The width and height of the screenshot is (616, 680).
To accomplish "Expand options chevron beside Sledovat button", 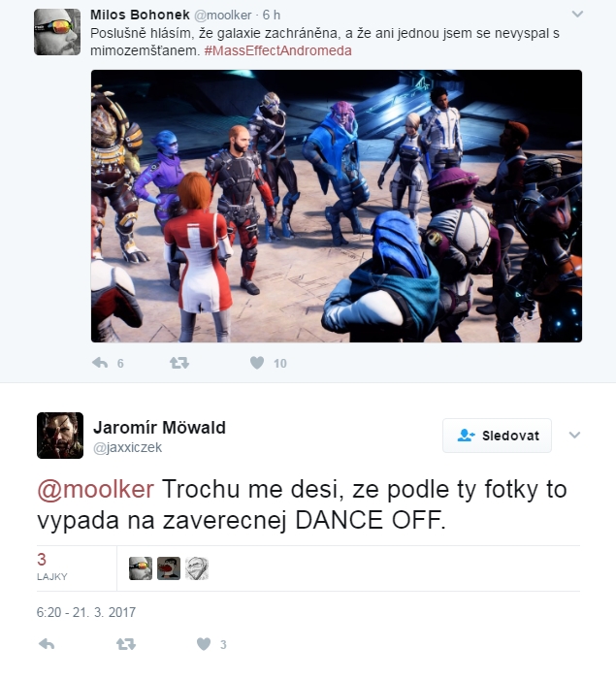I will tap(574, 435).
